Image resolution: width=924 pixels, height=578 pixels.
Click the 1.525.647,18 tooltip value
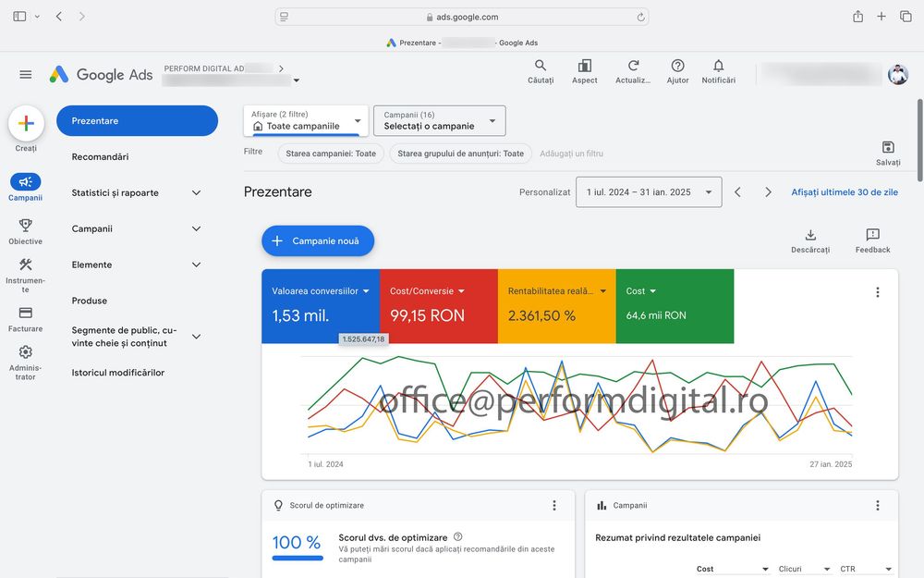[x=363, y=339]
